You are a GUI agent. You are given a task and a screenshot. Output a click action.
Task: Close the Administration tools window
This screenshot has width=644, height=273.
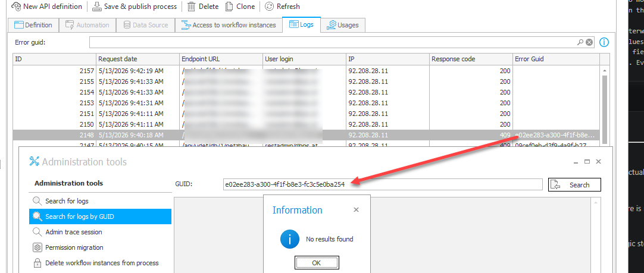coord(598,162)
